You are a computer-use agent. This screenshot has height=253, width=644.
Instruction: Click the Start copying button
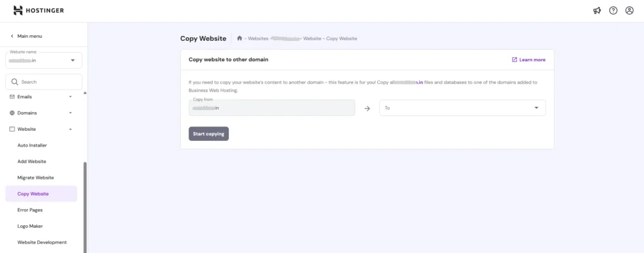tap(209, 134)
